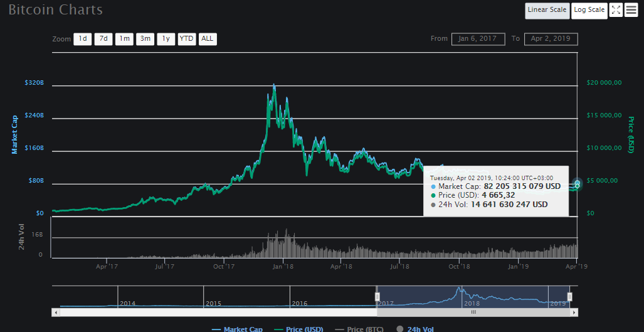
Task: Click the scrollbar left arrow
Action: [55, 313]
